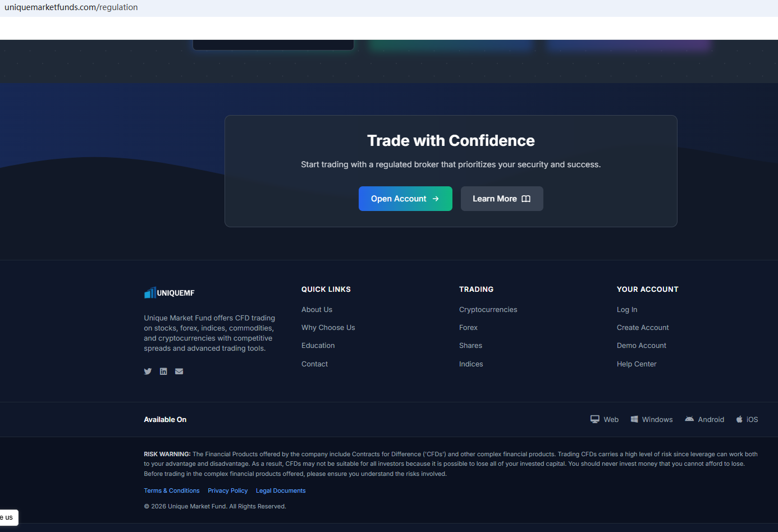
Task: Open the Forex trading link
Action: click(468, 328)
